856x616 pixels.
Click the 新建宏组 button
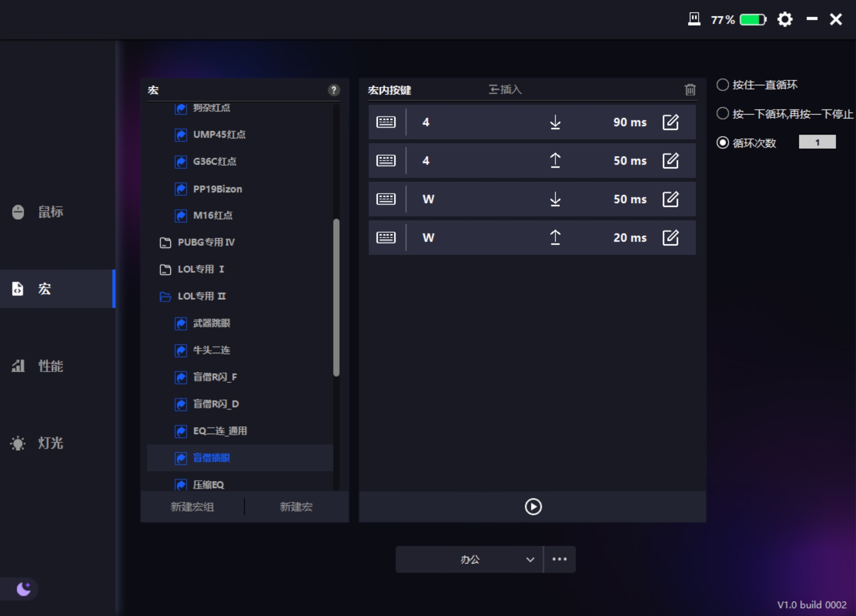click(192, 507)
